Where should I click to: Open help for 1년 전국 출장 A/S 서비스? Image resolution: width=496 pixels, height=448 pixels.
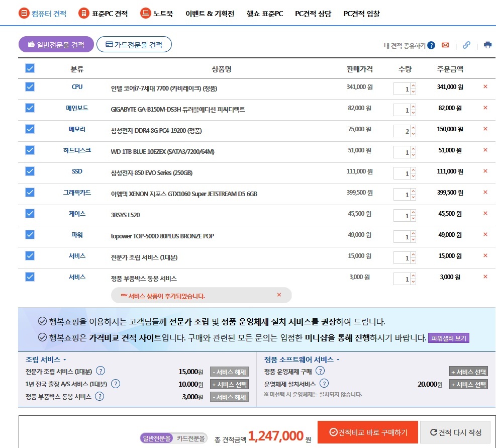(116, 384)
